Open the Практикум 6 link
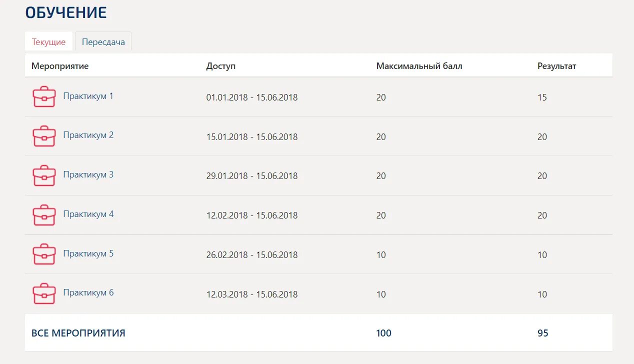 pos(88,292)
